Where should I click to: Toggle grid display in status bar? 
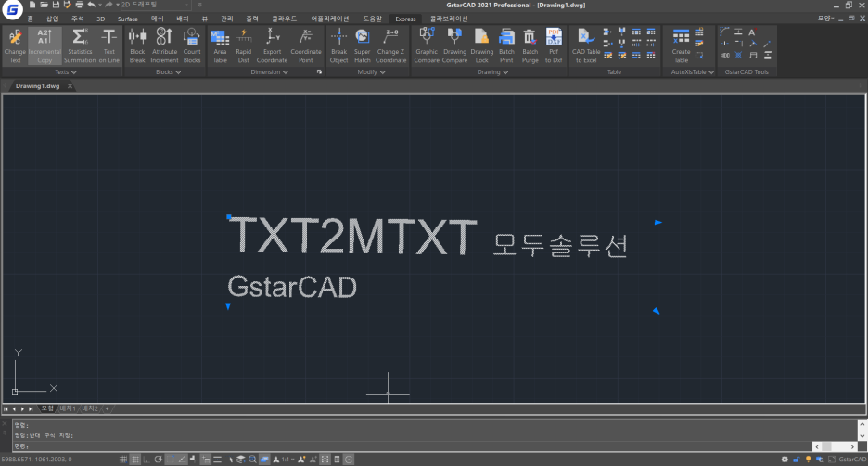[x=135, y=460]
